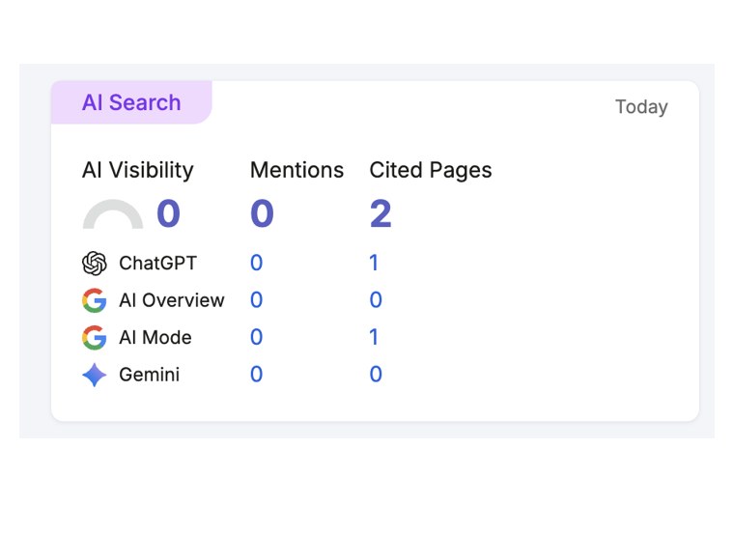Select the AI Overview row label

tap(172, 300)
